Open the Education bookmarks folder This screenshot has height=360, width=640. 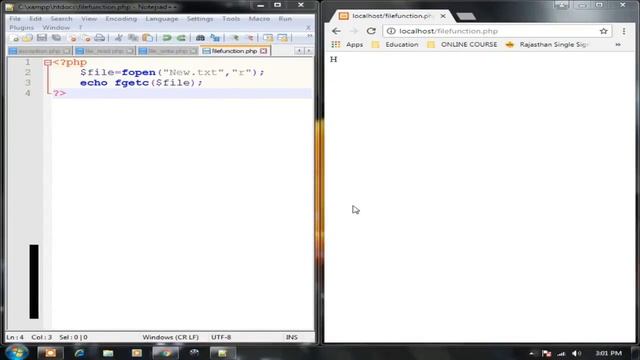(395, 44)
